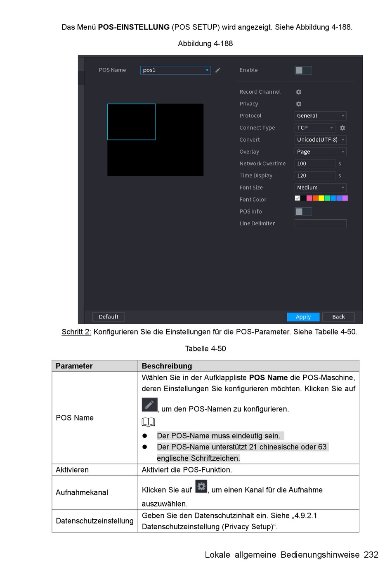This screenshot has width=392, height=573.
Task: Click the Network Overtime field showing 100
Action: pos(315,164)
